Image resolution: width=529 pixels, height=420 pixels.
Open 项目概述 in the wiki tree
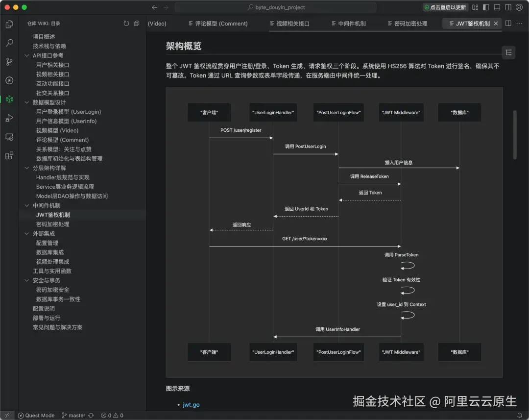coord(44,36)
